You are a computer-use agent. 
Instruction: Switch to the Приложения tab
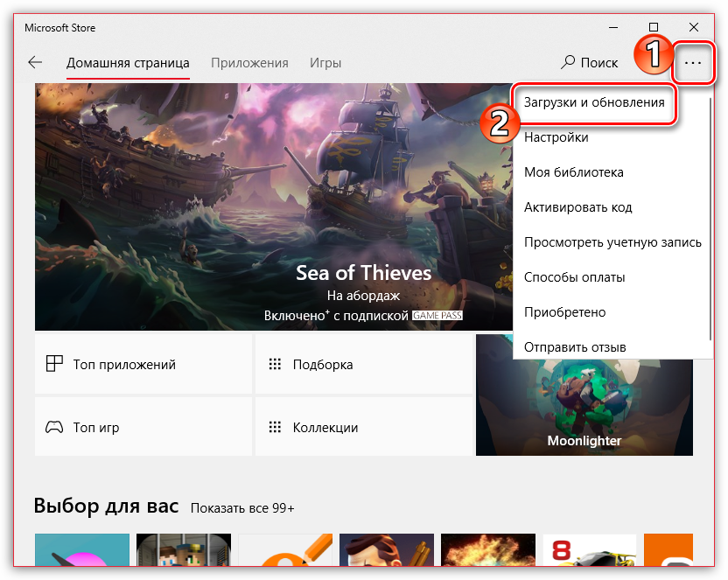[x=249, y=63]
